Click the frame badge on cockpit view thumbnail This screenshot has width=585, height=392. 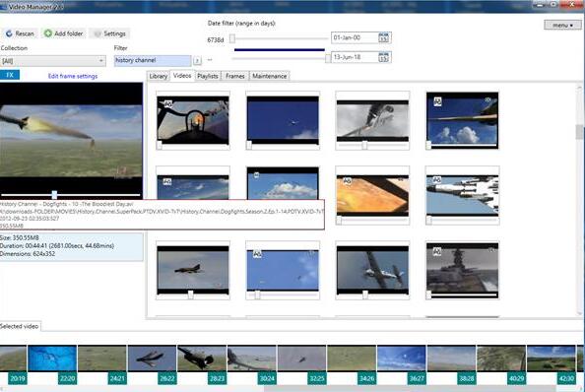[x=168, y=104]
